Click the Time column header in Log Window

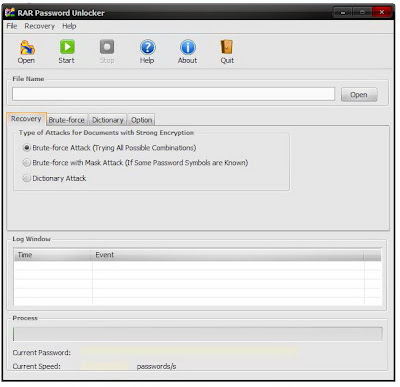tap(53, 255)
